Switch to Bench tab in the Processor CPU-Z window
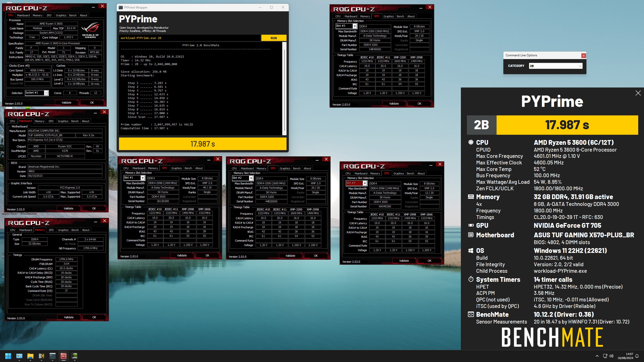This screenshot has width=644, height=362. point(73,15)
